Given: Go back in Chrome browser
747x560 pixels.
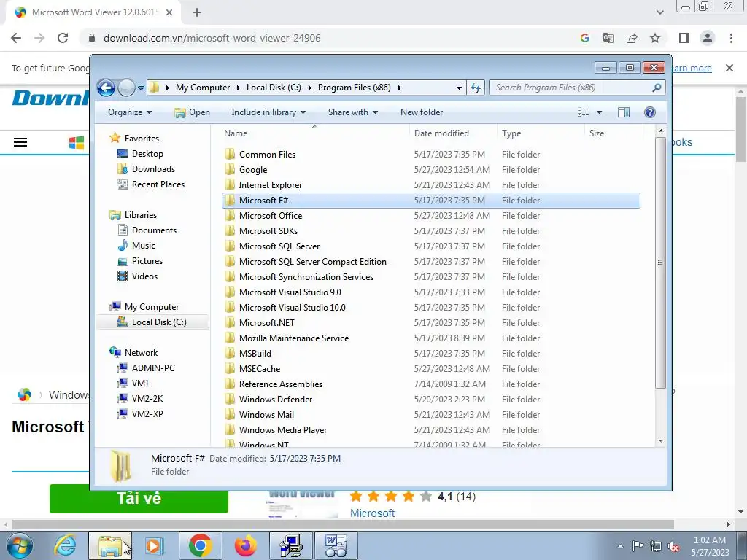Looking at the screenshot, I should 16,38.
